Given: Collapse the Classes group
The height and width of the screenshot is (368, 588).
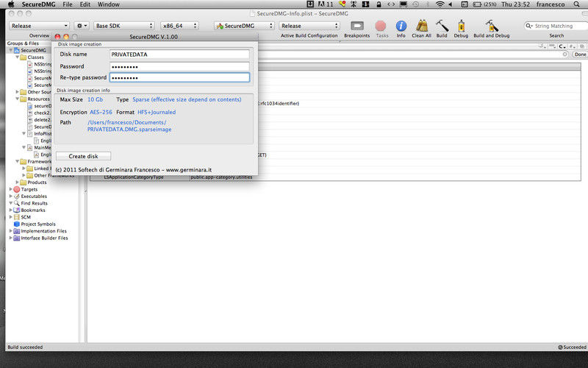Looking at the screenshot, I should point(17,57).
